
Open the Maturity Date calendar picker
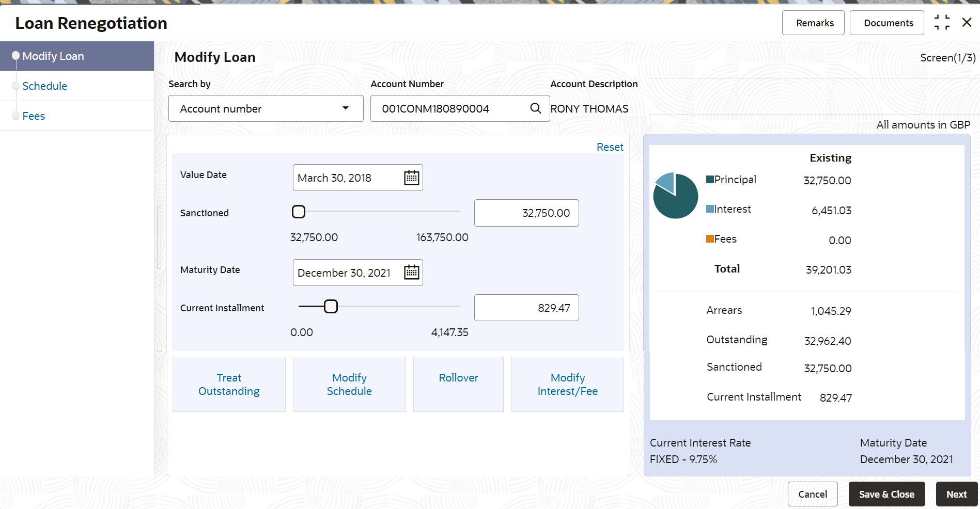411,272
